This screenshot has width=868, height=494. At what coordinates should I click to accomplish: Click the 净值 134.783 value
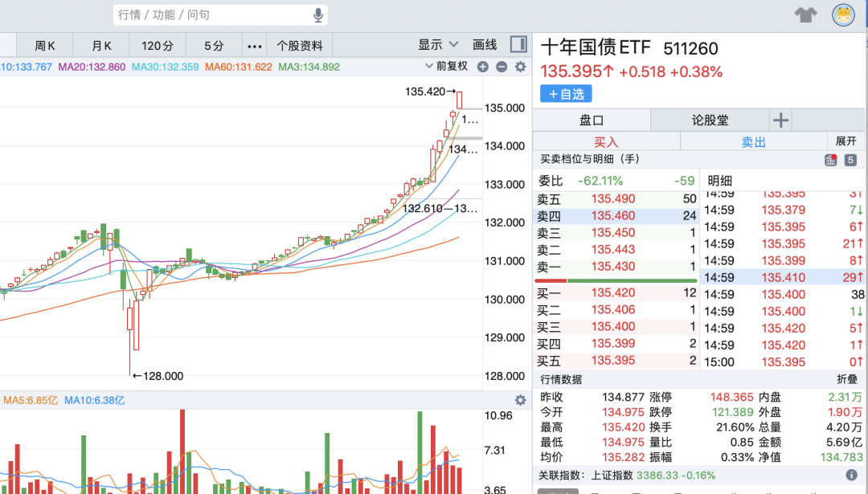[841, 458]
